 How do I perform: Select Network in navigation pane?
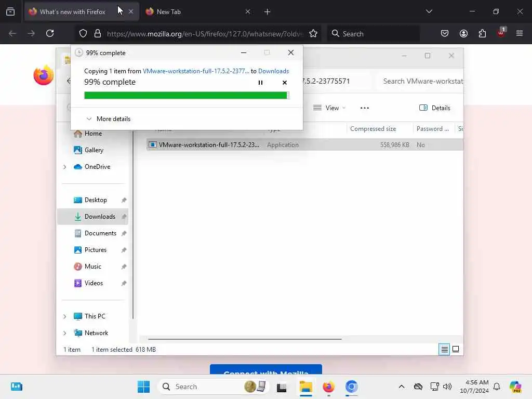pos(96,333)
